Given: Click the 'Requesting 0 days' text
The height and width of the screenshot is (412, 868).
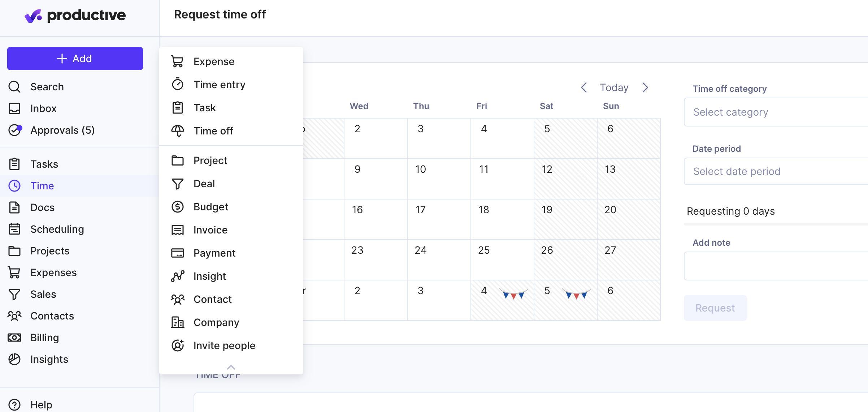Looking at the screenshot, I should point(731,211).
